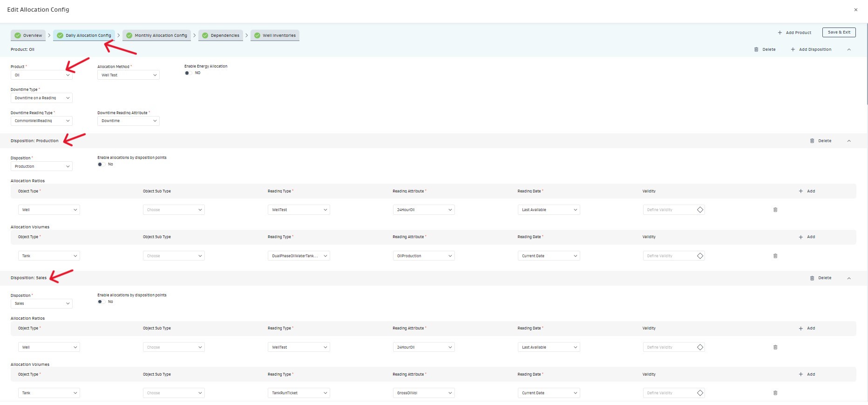Viewport: 868px width, 405px height.
Task: Click trash icon in Production Allocation Volumes row
Action: tap(775, 256)
